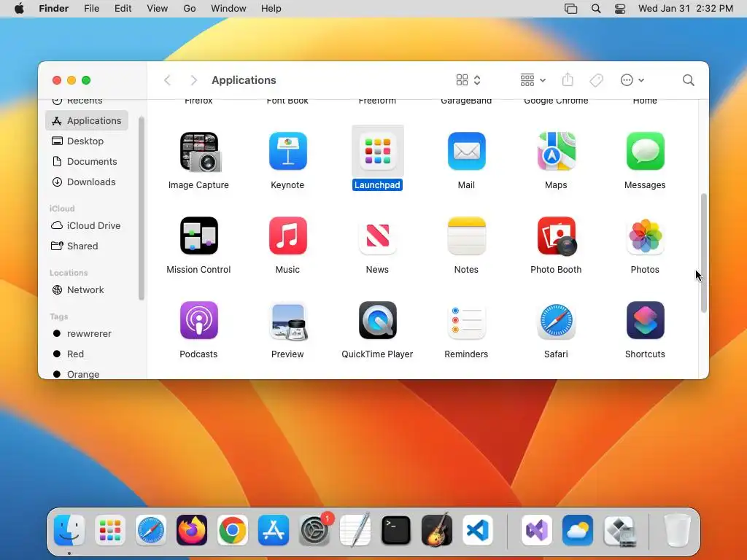Image resolution: width=747 pixels, height=560 pixels.
Task: Select the Mail app icon
Action: coord(466,152)
